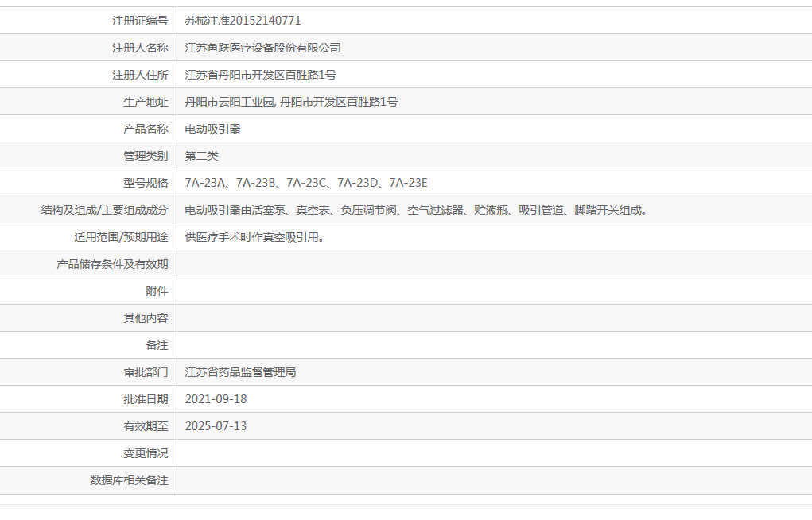This screenshot has height=520, width=812.
Task: Click the 变更情况 label
Action: [146, 452]
